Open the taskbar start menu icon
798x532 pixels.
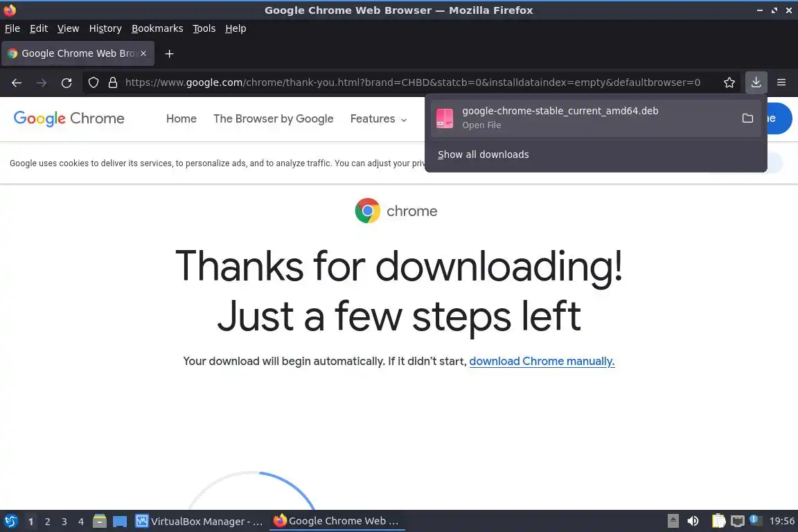pos(10,521)
